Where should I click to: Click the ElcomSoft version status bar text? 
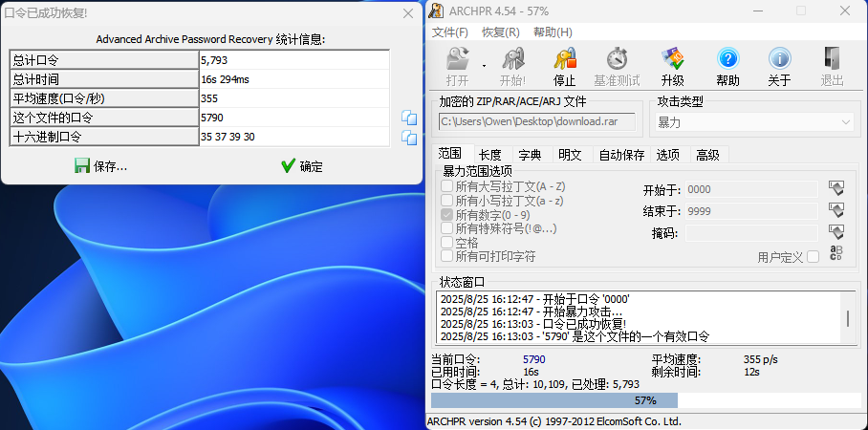554,421
